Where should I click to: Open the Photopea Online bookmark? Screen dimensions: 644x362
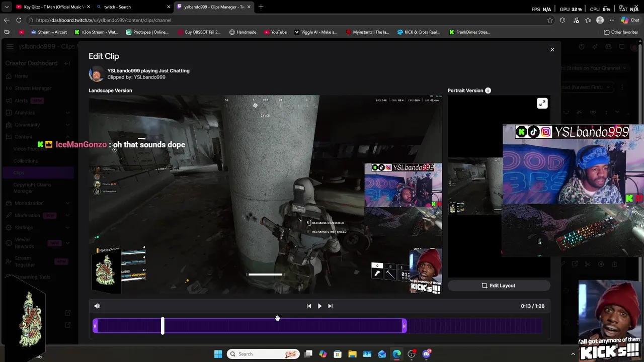(147, 32)
